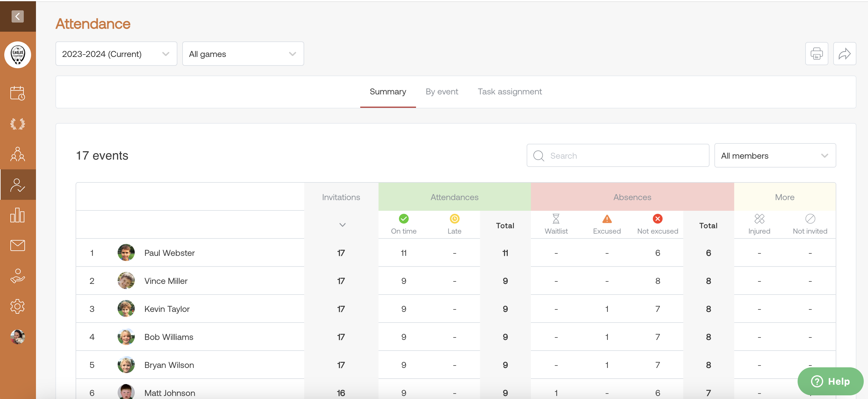Switch to the By event tab
The image size is (868, 399).
[442, 92]
